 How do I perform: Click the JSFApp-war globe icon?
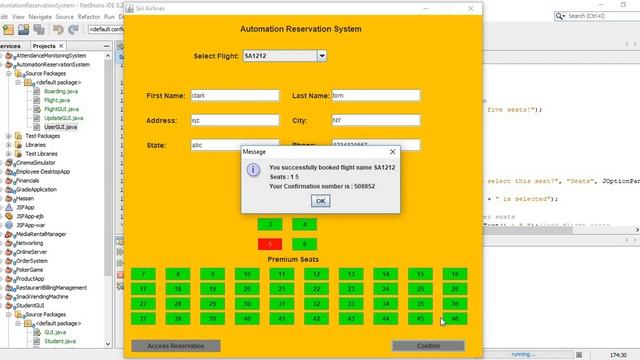click(x=9, y=225)
